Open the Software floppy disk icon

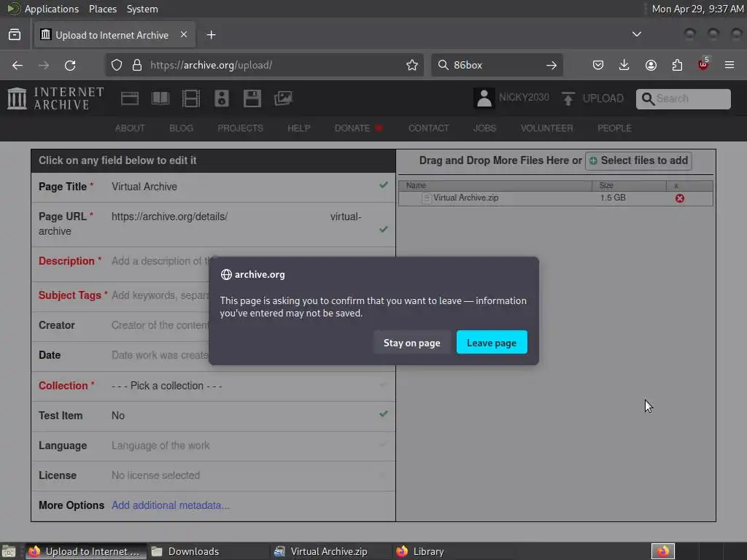tap(252, 98)
